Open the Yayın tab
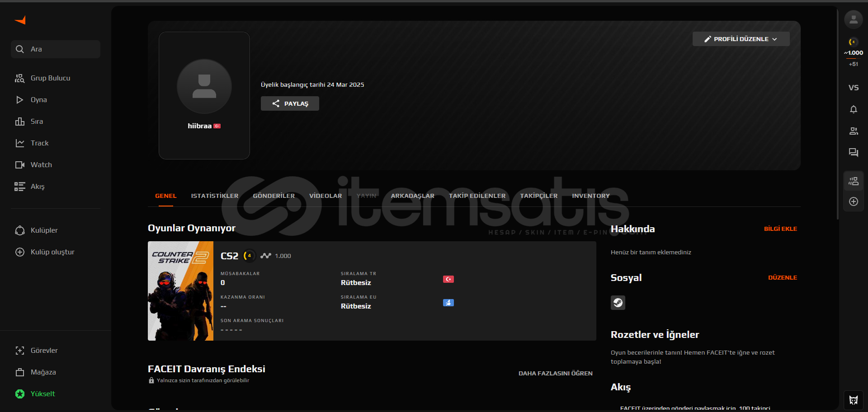 [366, 196]
